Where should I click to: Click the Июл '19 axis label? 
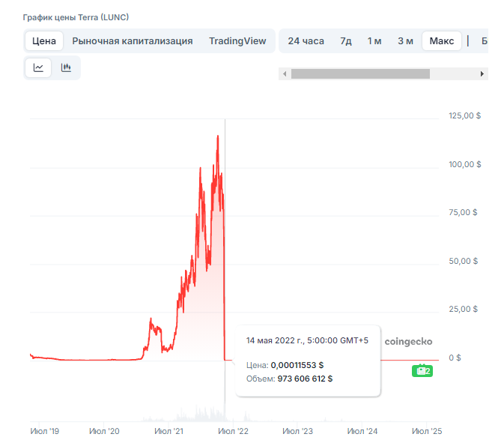[45, 431]
